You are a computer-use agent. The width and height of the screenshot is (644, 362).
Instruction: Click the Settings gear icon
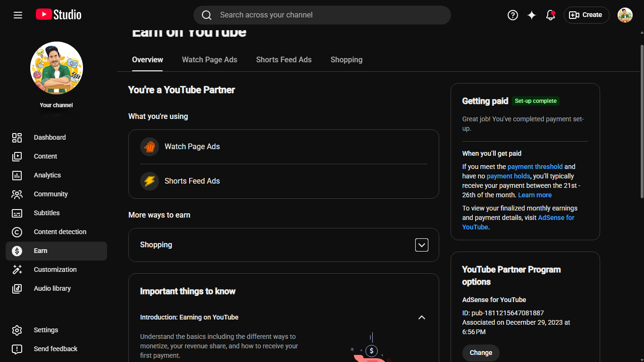(17, 330)
